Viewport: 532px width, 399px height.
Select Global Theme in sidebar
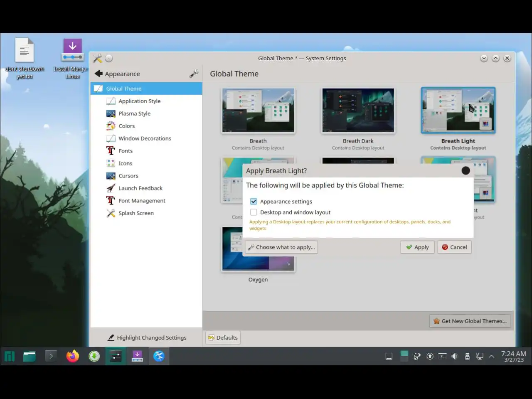pos(146,89)
